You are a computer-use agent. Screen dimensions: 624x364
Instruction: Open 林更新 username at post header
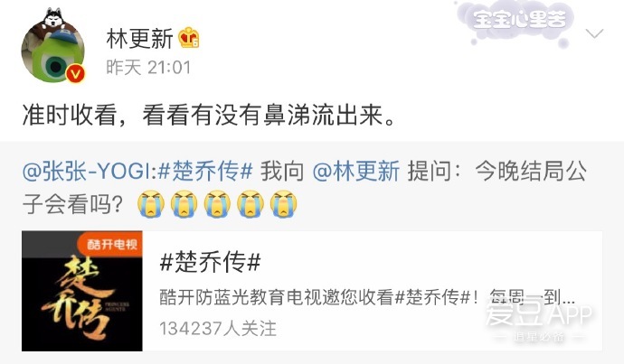pyautogui.click(x=139, y=39)
